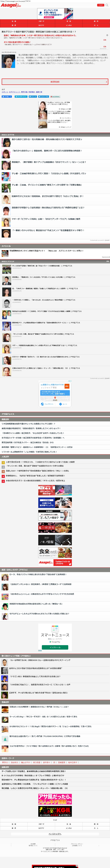
Task: Close the au shop ad with X icon
Action: click(71, 381)
